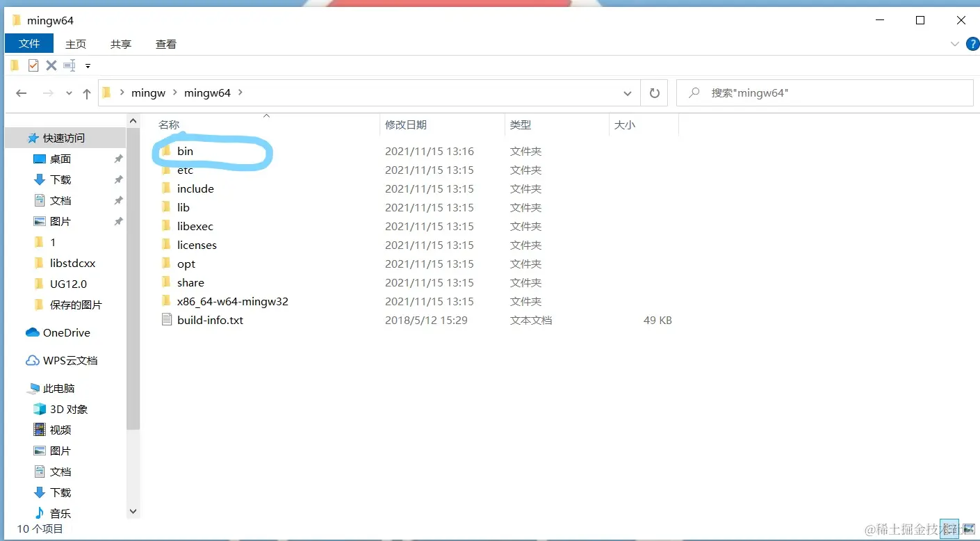
Task: Click 快速访问 in the navigation pane
Action: pyautogui.click(x=64, y=138)
